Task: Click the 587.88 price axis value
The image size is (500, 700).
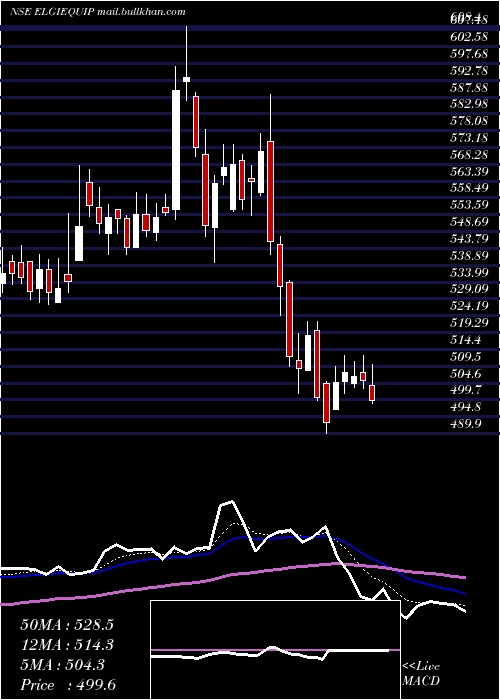Action: [469, 87]
